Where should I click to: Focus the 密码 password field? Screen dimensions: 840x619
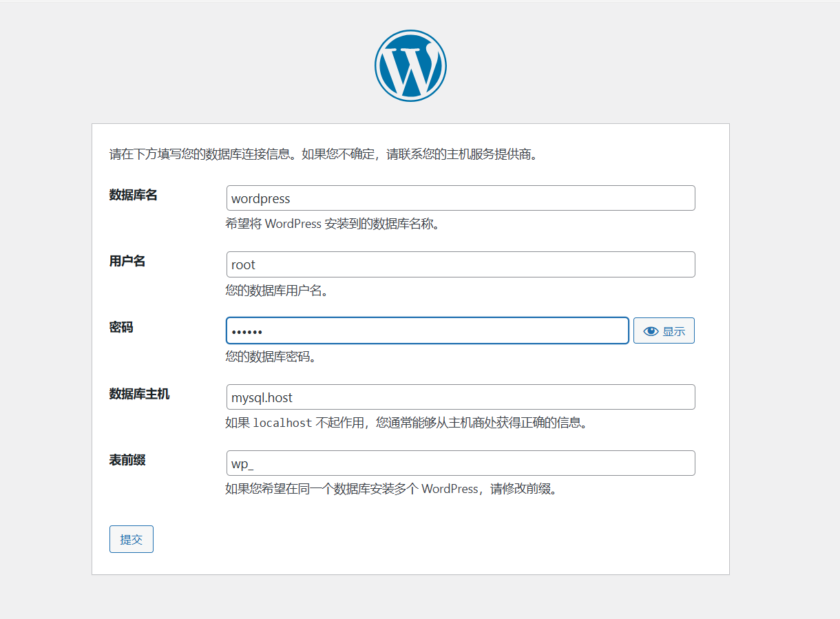(x=428, y=331)
